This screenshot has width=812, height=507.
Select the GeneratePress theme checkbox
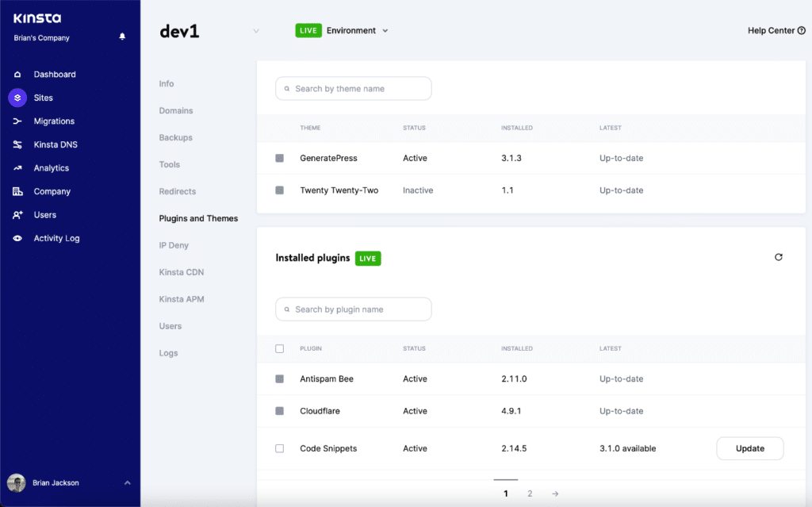click(x=280, y=158)
